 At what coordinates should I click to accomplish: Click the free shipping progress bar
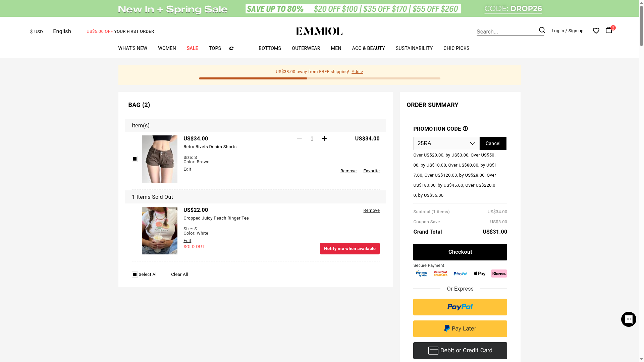(x=319, y=78)
